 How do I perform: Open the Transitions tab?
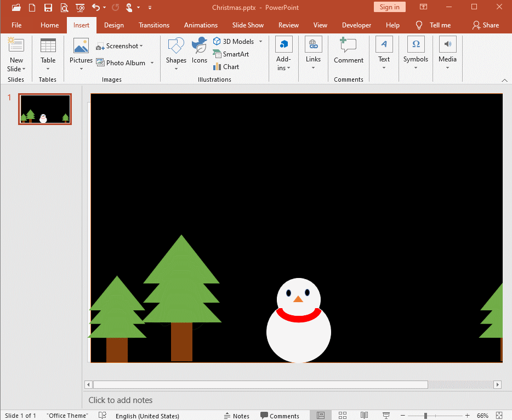[154, 25]
